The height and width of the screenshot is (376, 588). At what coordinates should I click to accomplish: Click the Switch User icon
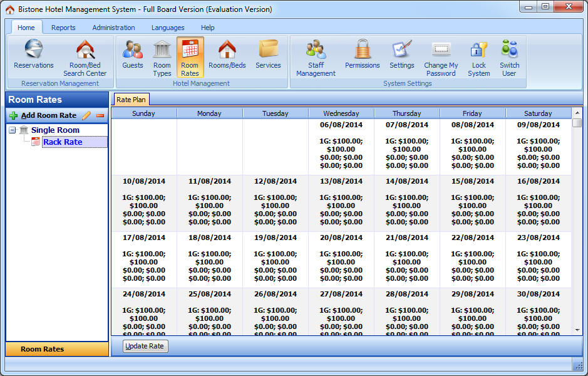pyautogui.click(x=509, y=57)
